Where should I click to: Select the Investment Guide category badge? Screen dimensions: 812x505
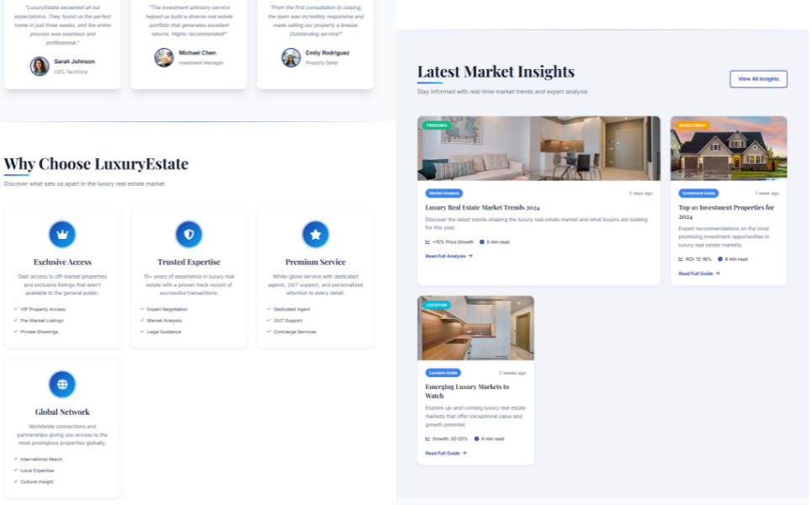click(x=698, y=194)
